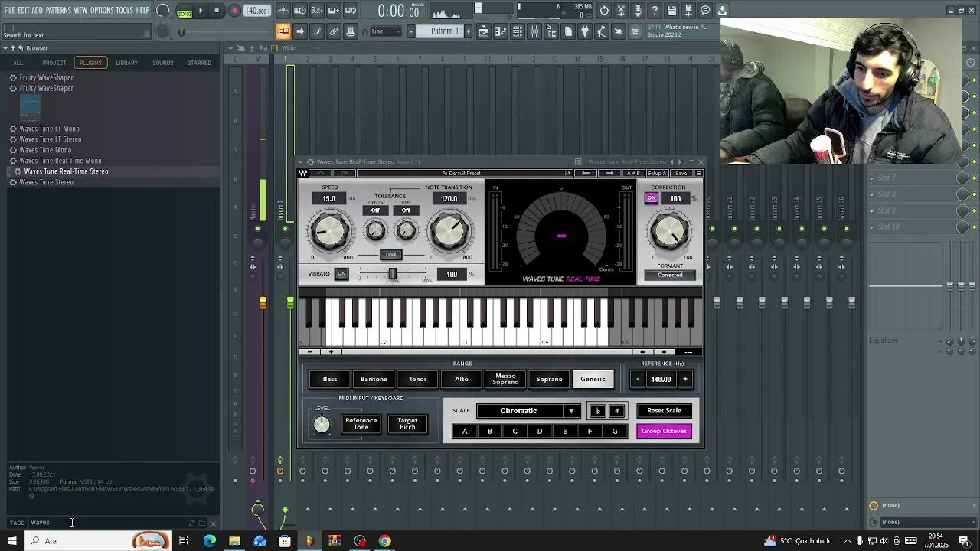
Task: Open the TOOLS menu
Action: tap(125, 11)
